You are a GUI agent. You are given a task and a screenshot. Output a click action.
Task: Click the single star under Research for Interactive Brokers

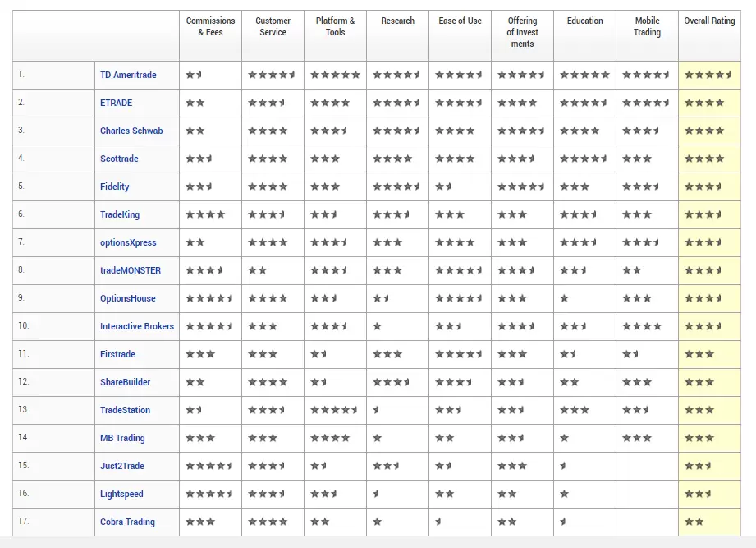(377, 326)
